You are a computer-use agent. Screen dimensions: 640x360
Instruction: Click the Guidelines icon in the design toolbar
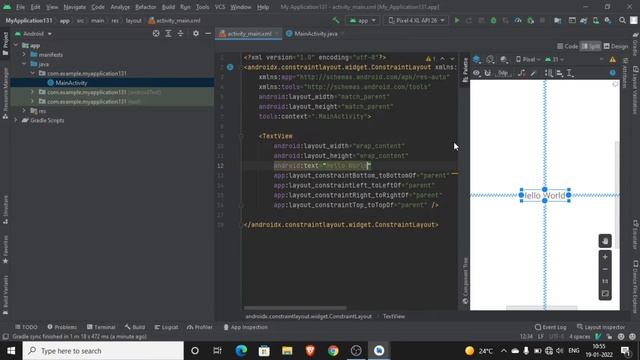tap(570, 73)
